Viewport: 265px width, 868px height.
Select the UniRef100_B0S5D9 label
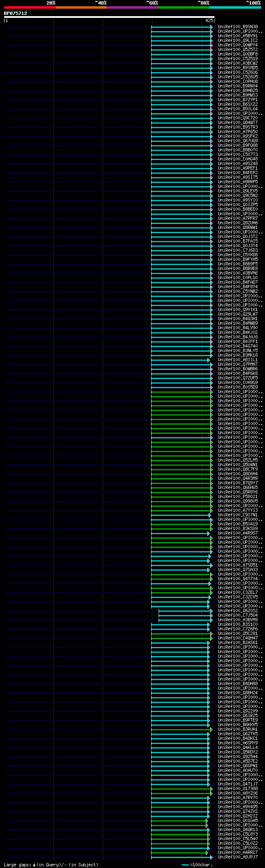(238, 387)
